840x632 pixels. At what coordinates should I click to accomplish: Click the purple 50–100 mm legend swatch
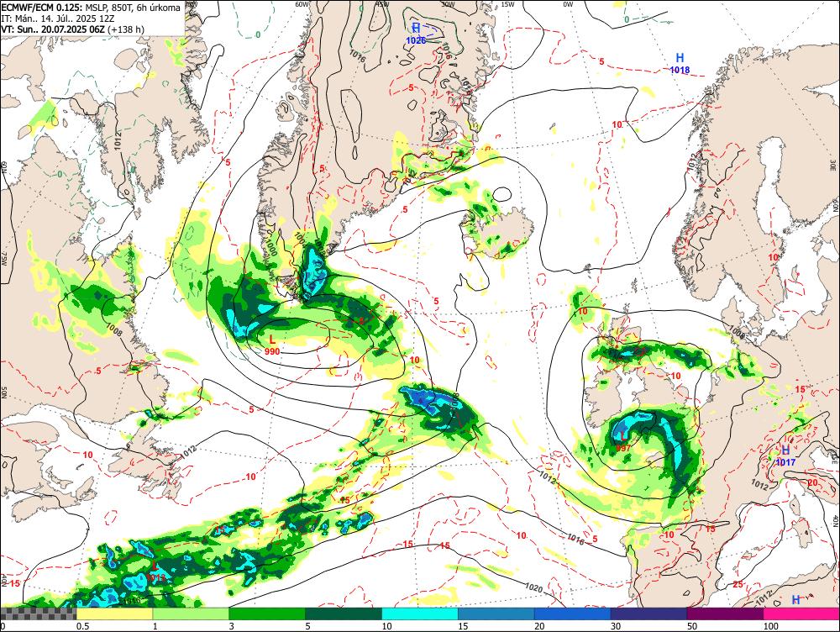[726, 614]
